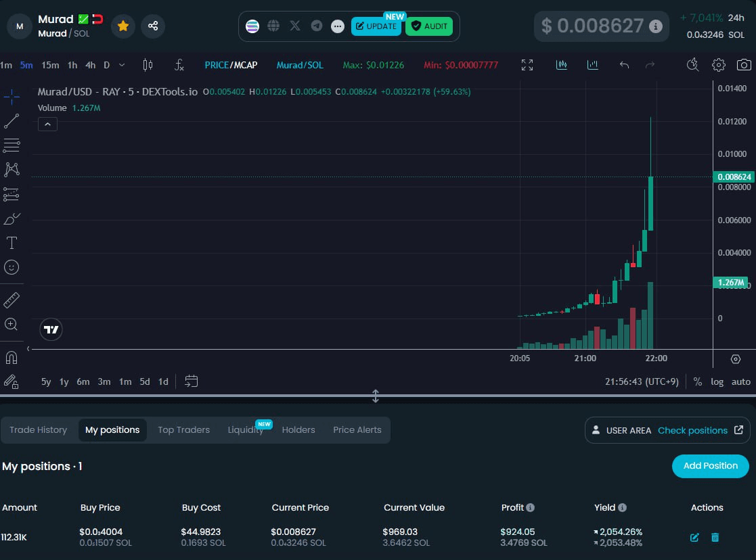Select the trend line drawing tool

pos(12,121)
